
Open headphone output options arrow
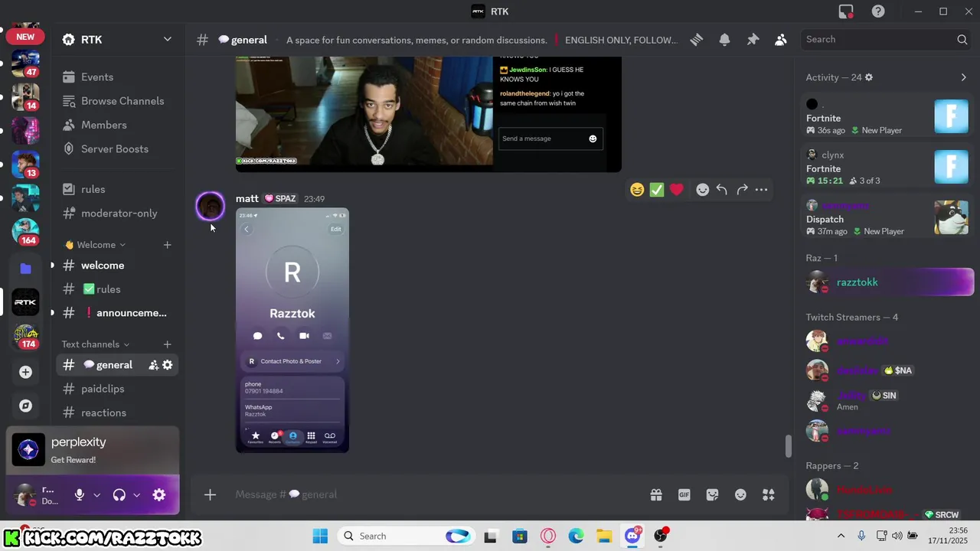click(136, 495)
